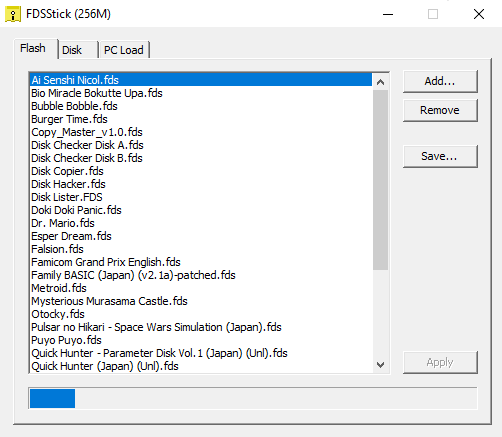
Task: Select Disk Hacker.fds
Action: pos(201,184)
